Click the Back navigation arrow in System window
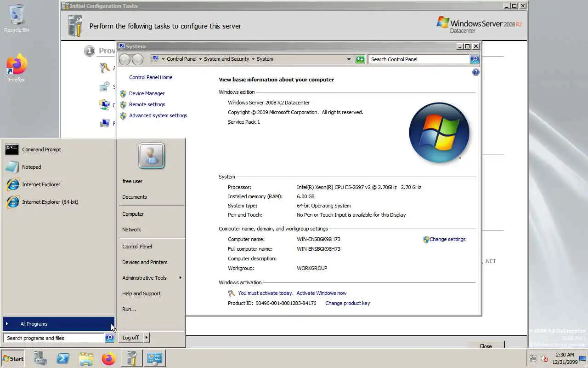The image size is (588, 368). 124,59
